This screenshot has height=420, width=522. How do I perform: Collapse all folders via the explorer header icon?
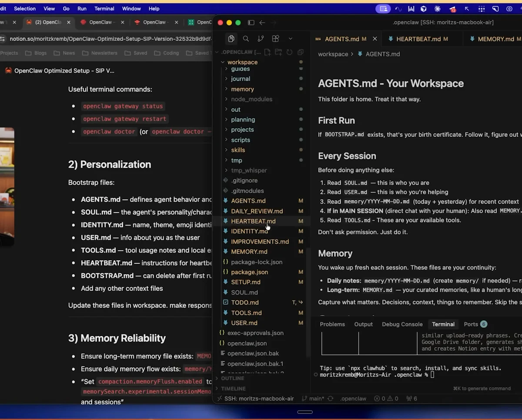pyautogui.click(x=300, y=51)
